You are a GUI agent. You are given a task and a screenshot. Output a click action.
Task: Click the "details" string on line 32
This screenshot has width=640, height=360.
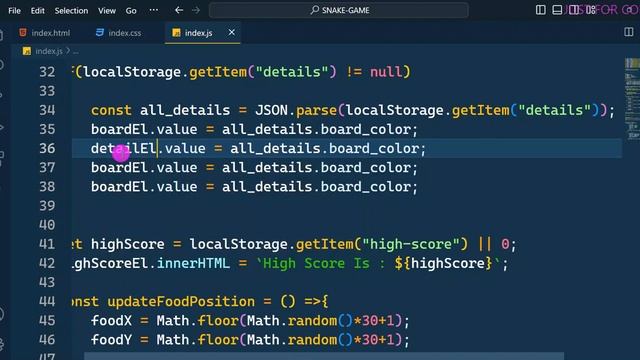click(x=292, y=72)
